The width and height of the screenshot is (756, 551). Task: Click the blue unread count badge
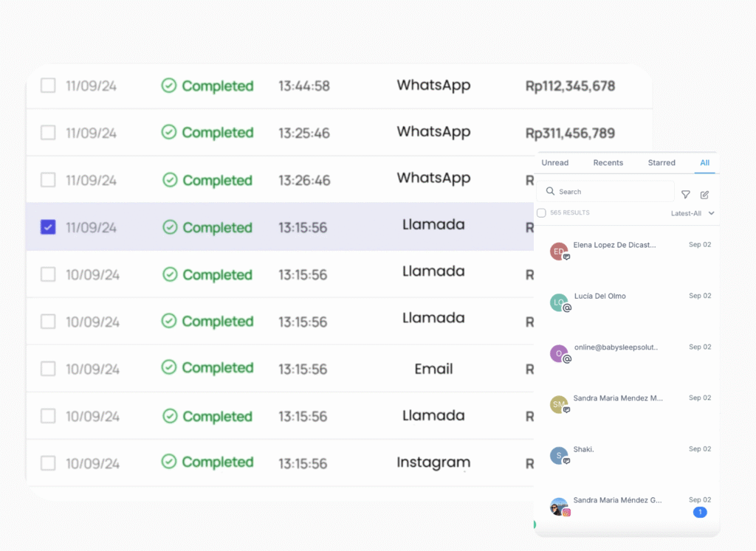[699, 512]
